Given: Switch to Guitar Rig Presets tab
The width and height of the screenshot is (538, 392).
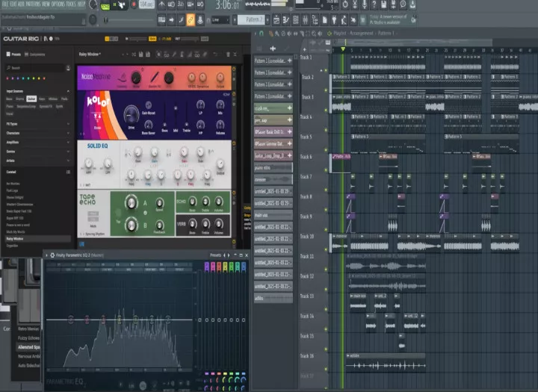Looking at the screenshot, I should [13, 55].
